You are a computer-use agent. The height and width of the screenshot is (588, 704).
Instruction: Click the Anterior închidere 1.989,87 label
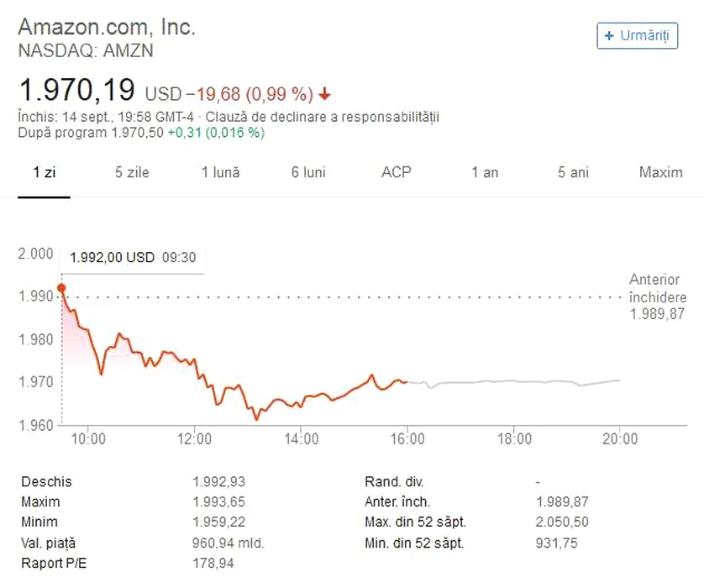pyautogui.click(x=658, y=297)
